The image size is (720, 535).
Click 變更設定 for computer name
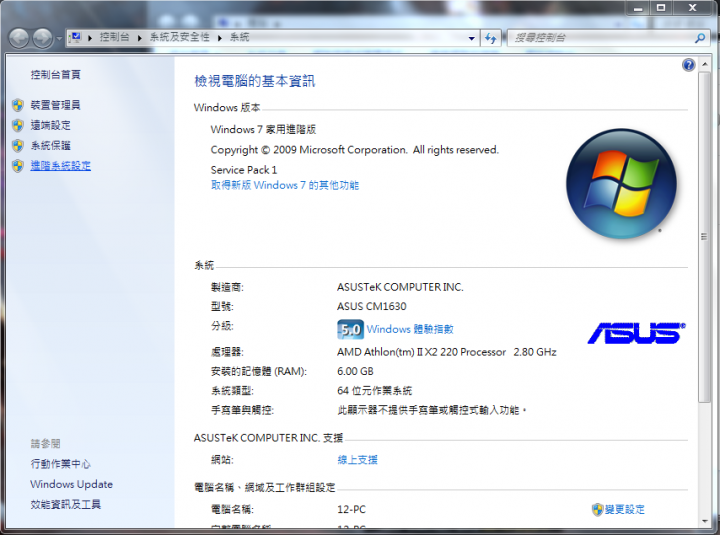(x=624, y=509)
